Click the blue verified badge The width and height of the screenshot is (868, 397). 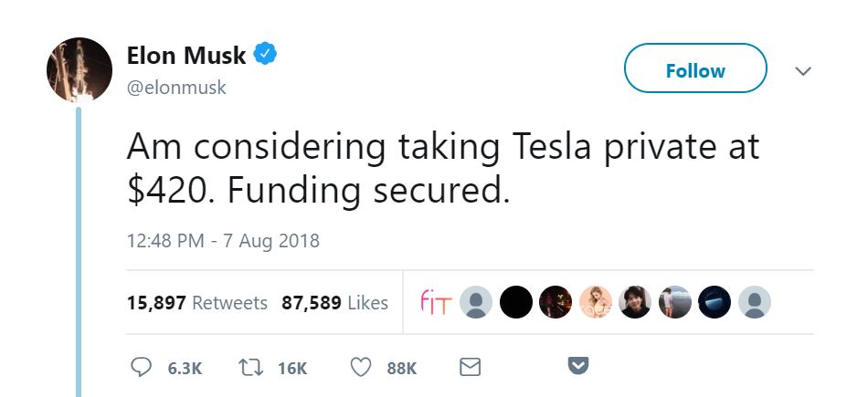266,55
